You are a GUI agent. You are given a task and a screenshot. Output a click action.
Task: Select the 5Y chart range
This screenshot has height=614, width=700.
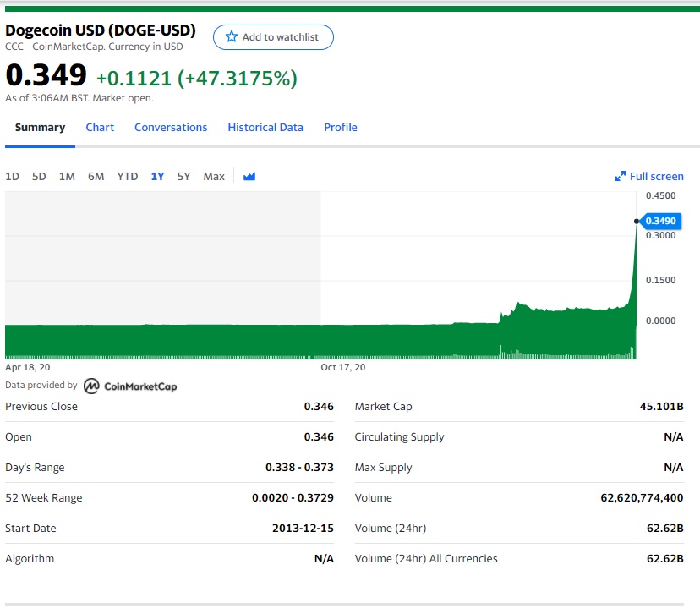click(184, 177)
